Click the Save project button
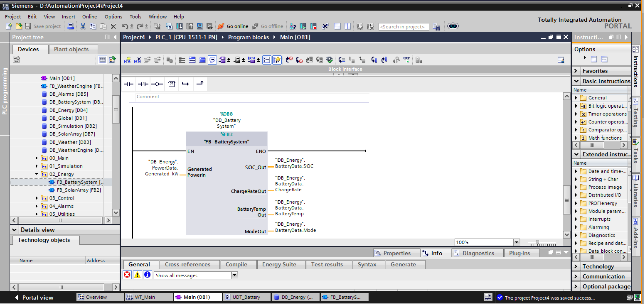The height and width of the screenshot is (304, 644). coord(43,26)
